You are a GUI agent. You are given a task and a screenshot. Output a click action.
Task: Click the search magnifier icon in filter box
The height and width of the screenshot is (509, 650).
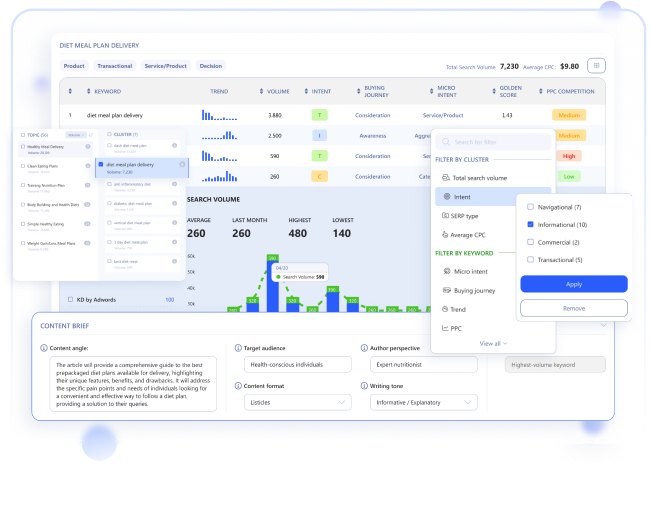[446, 142]
